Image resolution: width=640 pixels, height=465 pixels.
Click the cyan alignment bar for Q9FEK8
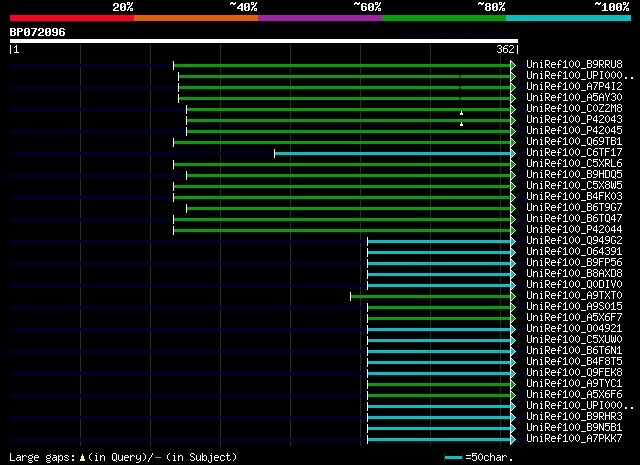(439, 374)
